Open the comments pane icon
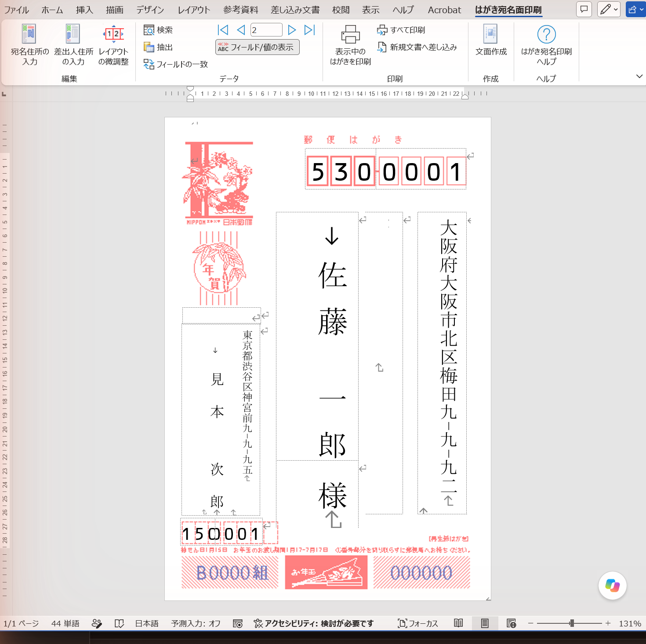This screenshot has width=646, height=644. [x=584, y=9]
